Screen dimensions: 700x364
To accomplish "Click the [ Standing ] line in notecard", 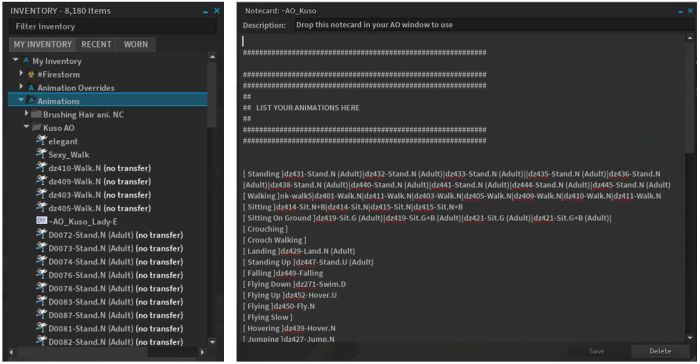I will (457, 179).
